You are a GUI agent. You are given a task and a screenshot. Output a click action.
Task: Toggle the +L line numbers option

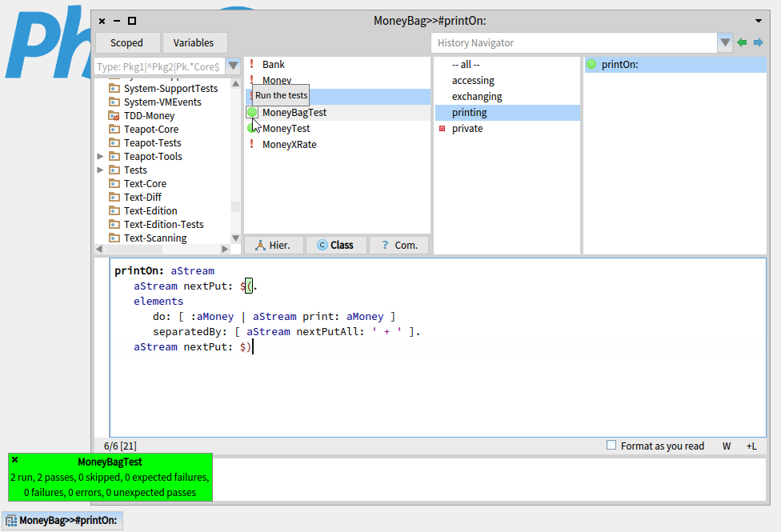tap(751, 446)
